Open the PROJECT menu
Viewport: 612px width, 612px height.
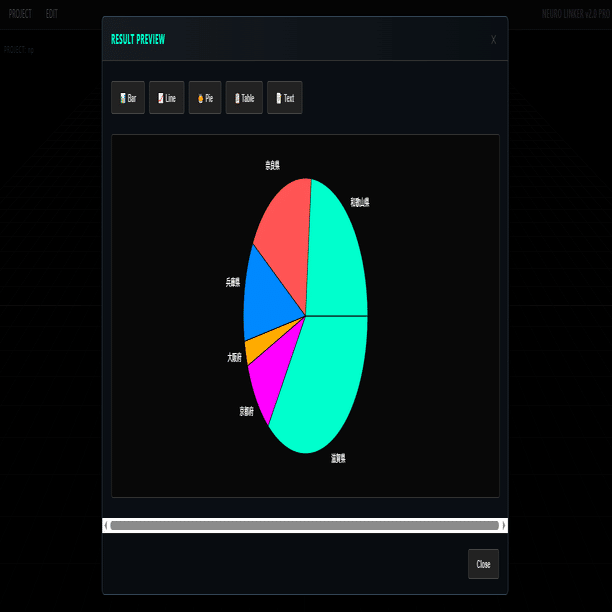(x=20, y=14)
